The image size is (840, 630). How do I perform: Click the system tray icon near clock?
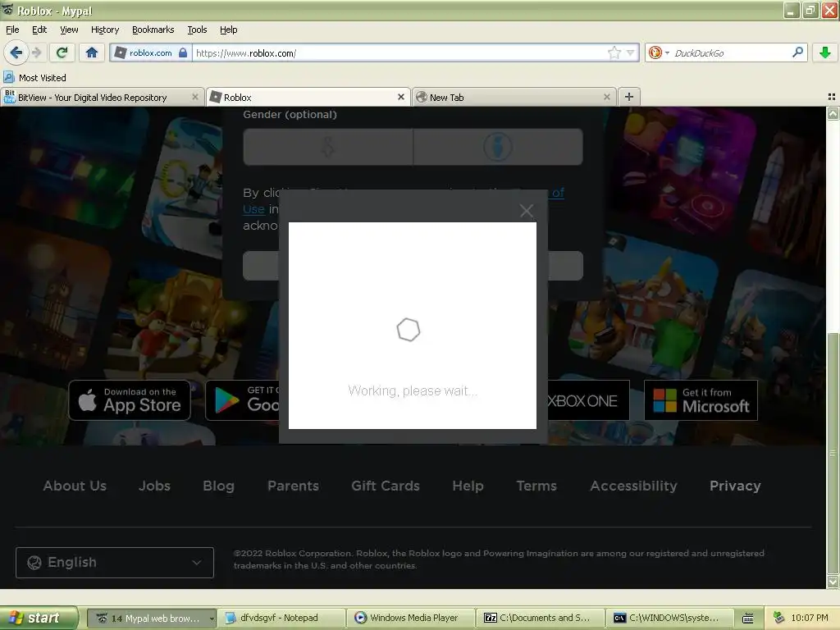[x=779, y=618]
